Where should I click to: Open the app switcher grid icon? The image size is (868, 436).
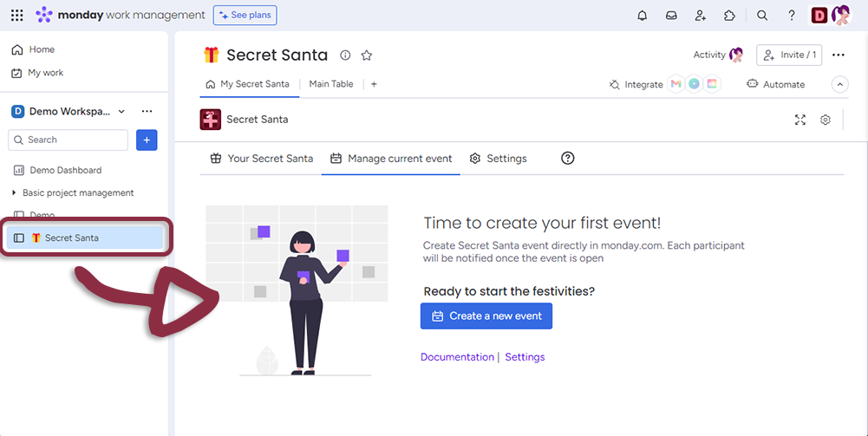(16, 16)
